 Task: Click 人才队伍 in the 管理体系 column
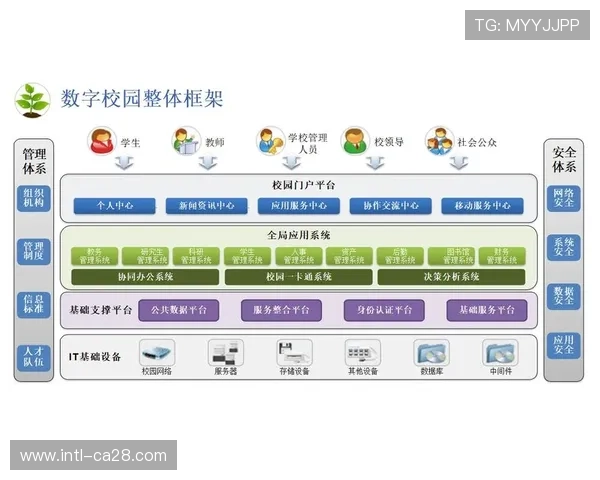(34, 358)
